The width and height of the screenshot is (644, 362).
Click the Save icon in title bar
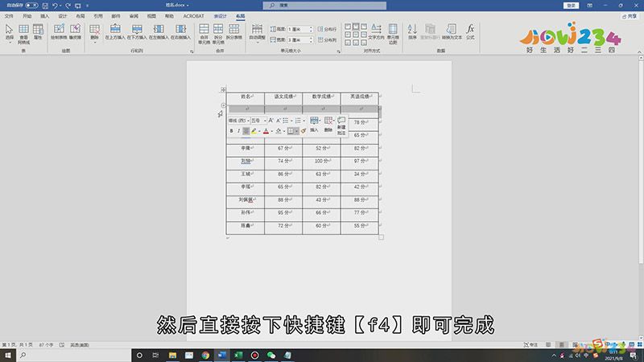coord(45,6)
